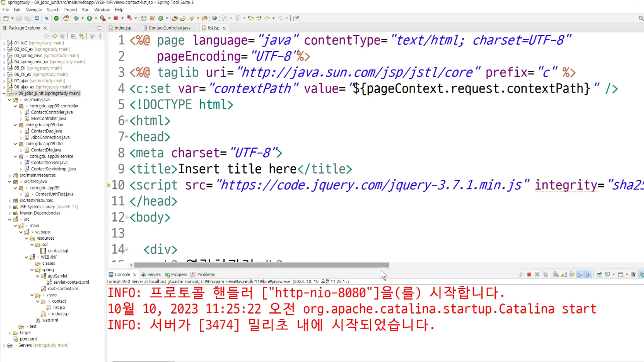
Task: Click the New Java Class icon
Action: [160, 18]
